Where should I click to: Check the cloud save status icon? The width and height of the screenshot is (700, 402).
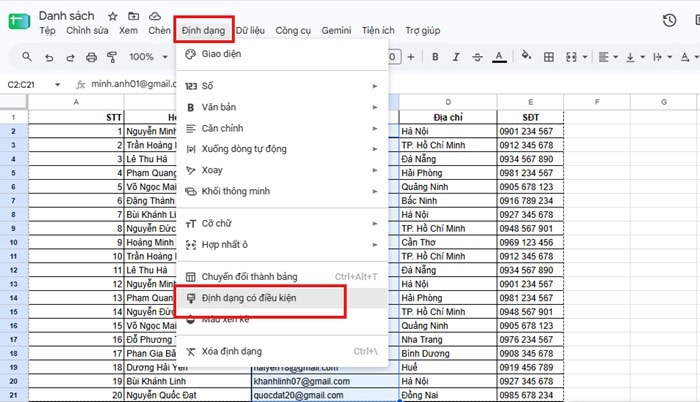154,16
